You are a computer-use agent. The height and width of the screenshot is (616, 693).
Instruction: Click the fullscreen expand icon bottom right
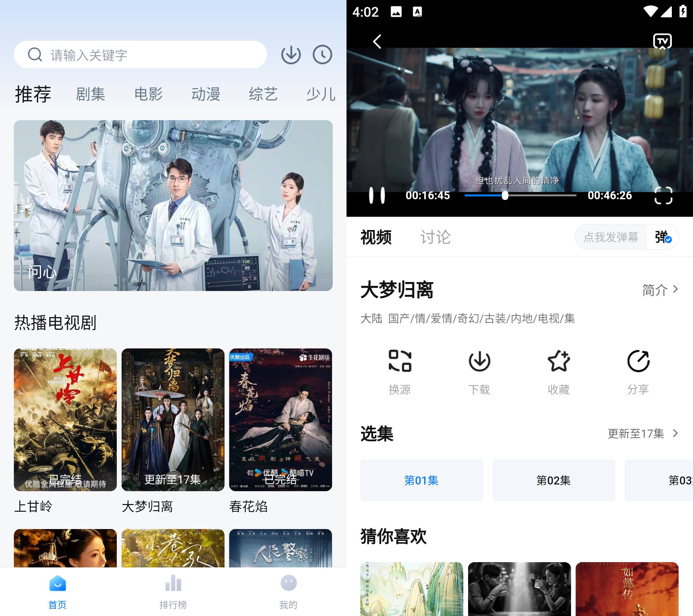pos(663,196)
